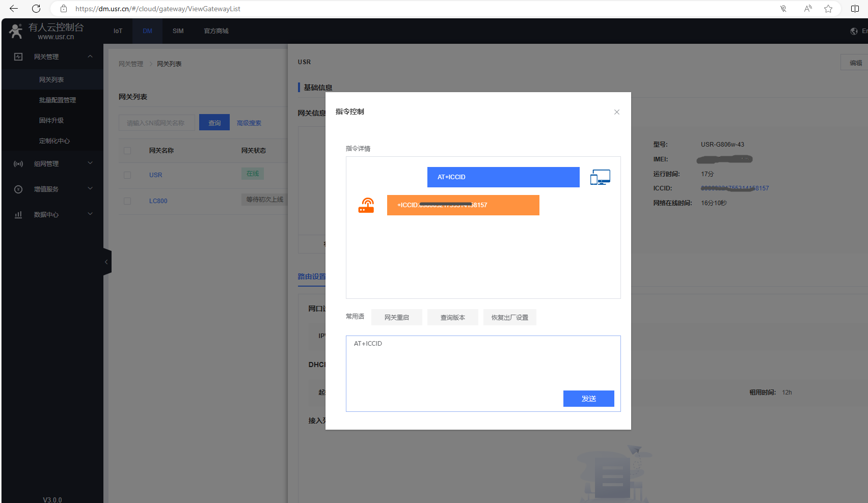This screenshot has height=503, width=868.
Task: Close the 指令控制 dialog
Action: 616,112
